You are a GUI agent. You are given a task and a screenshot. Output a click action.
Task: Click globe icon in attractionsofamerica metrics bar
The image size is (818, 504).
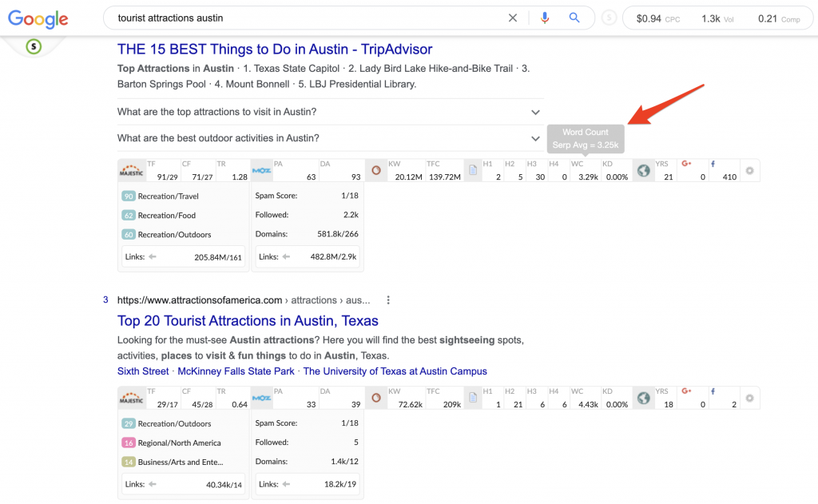[x=643, y=398]
